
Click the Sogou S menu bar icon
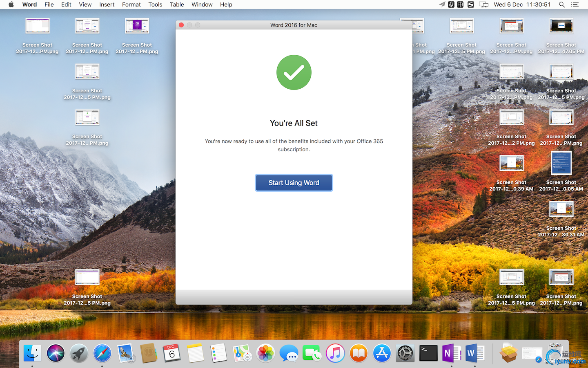pyautogui.click(x=471, y=4)
